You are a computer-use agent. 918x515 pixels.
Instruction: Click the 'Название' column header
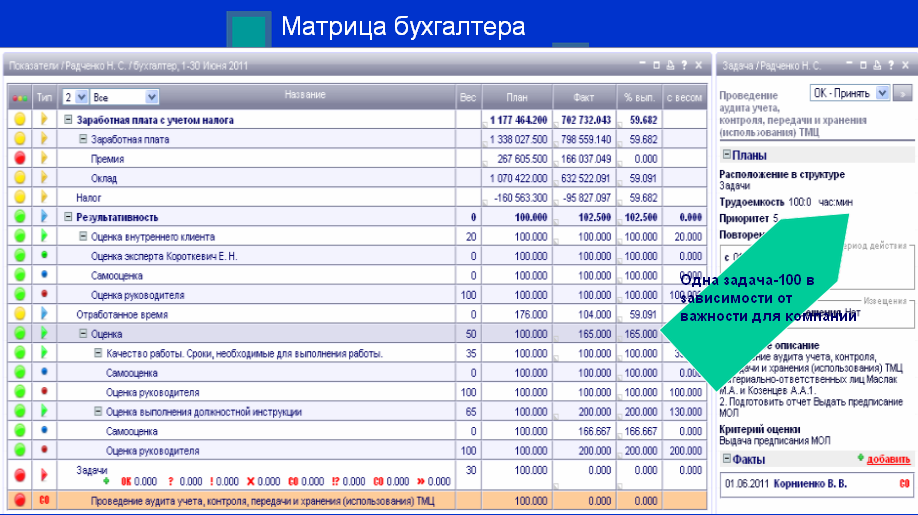(x=305, y=94)
